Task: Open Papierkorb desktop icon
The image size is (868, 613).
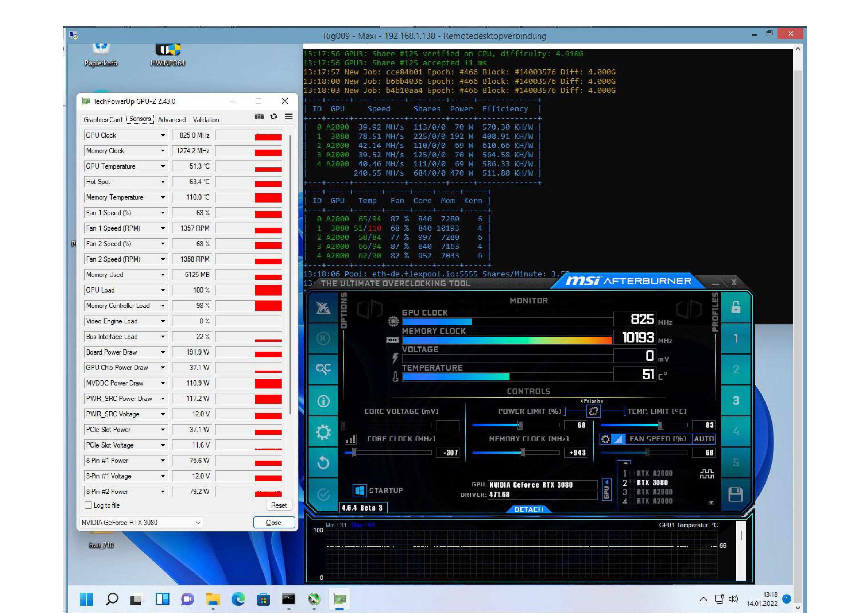Action: 100,55
